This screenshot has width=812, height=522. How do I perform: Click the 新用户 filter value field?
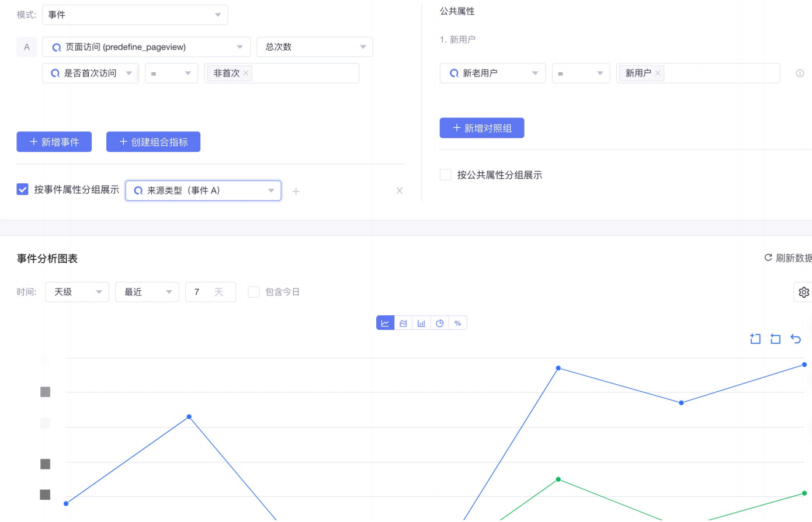(698, 74)
